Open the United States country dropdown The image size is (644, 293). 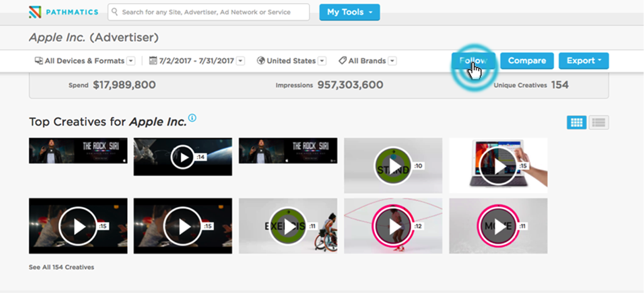tap(323, 61)
